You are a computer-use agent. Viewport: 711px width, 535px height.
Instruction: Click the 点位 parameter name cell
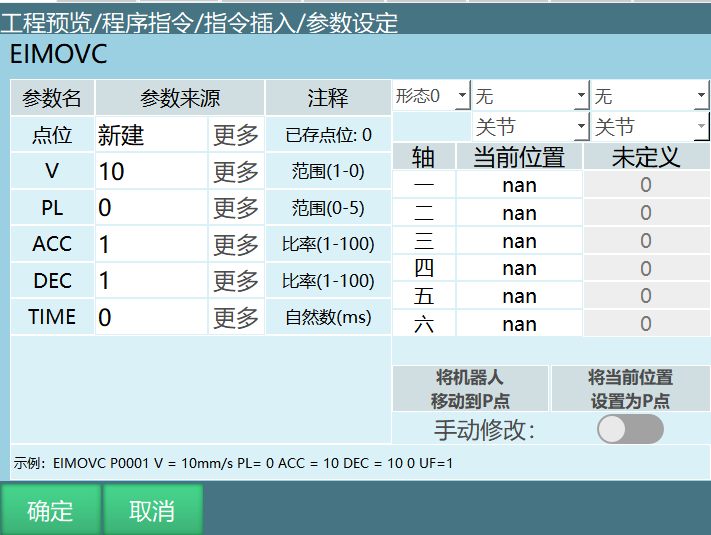(x=52, y=135)
